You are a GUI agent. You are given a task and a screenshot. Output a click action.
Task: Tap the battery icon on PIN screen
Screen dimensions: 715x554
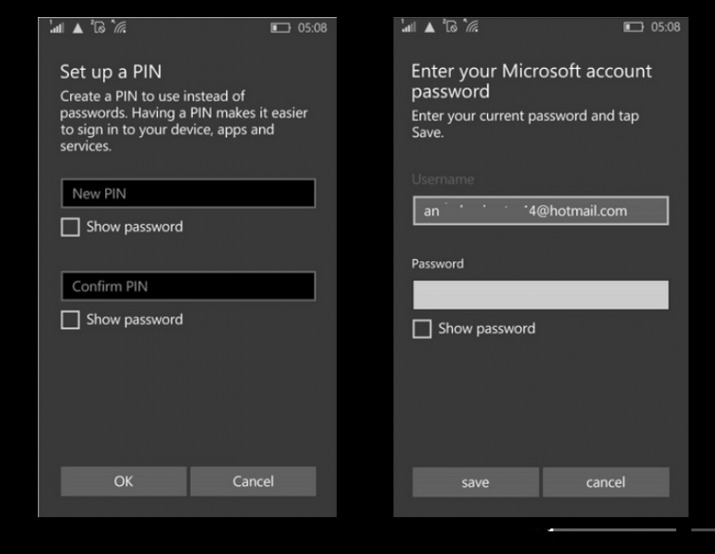click(280, 28)
